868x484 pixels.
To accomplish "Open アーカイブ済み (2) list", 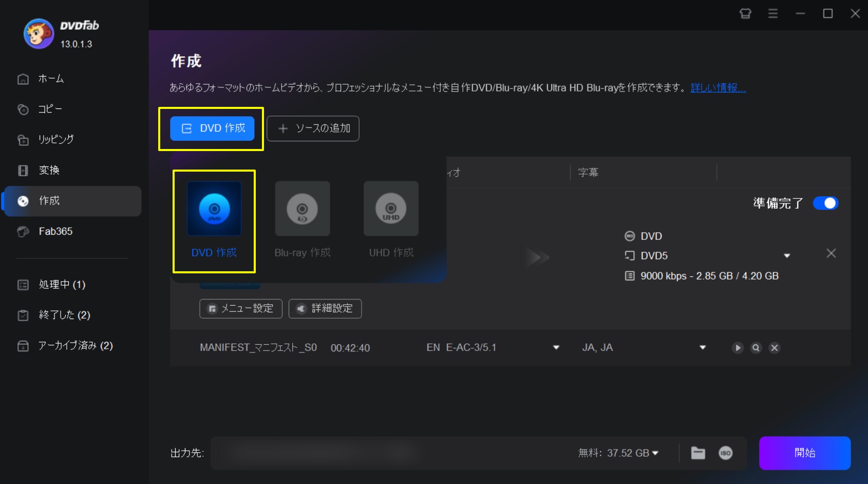I will click(x=72, y=345).
